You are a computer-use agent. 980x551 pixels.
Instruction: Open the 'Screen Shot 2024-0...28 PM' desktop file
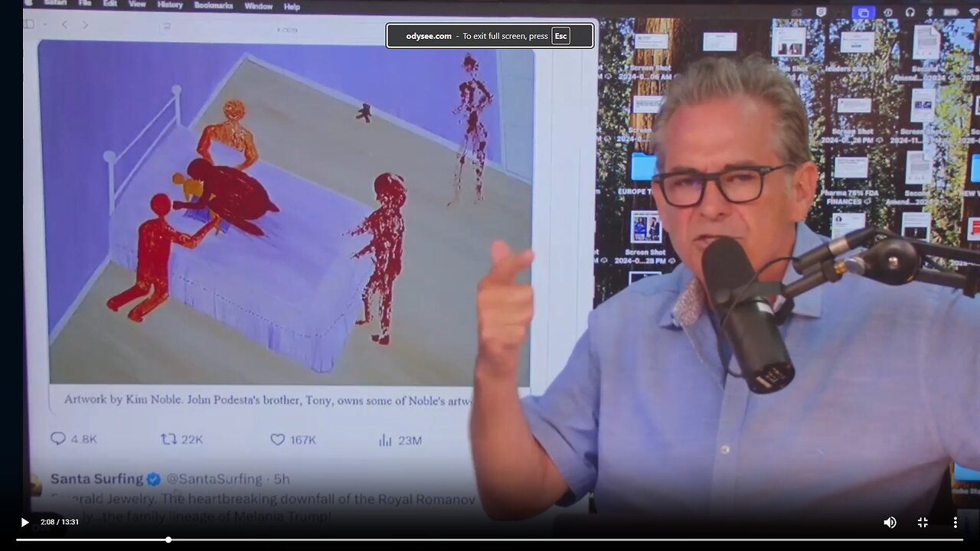point(645,228)
